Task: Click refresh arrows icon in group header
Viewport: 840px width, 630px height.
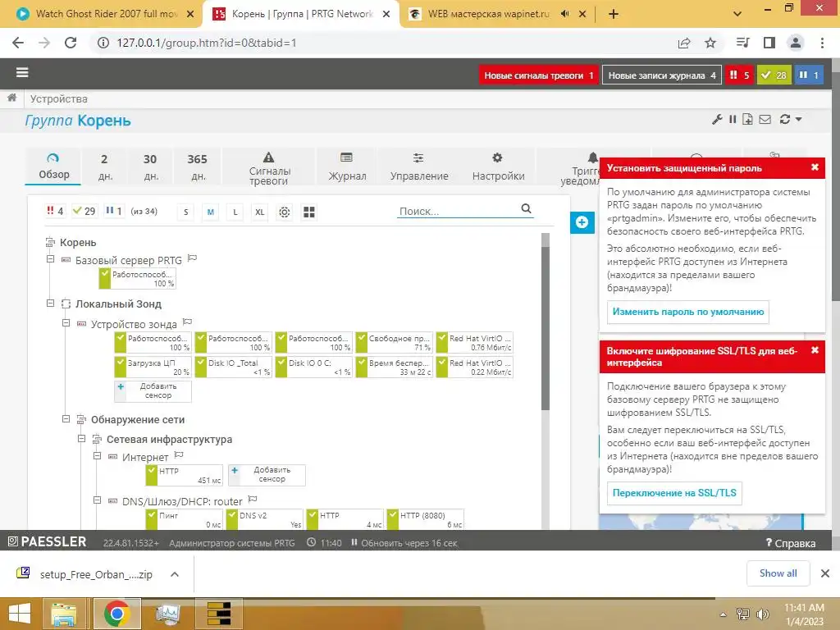Action: [785, 119]
